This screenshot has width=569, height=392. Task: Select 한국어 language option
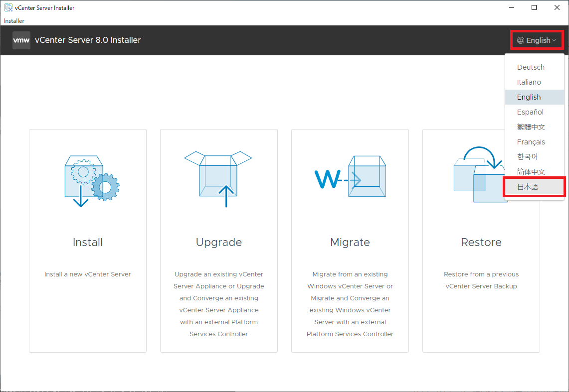point(535,157)
